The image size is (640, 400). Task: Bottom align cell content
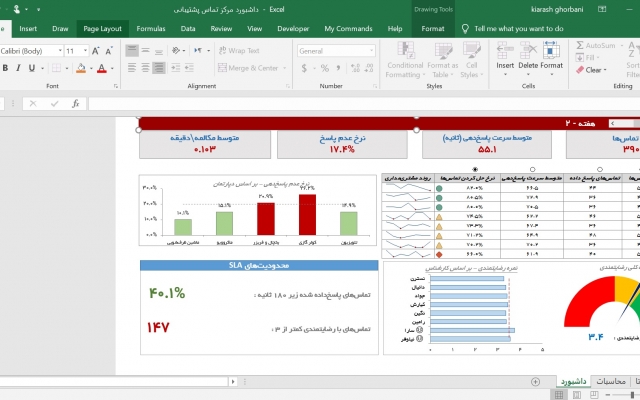point(159,51)
